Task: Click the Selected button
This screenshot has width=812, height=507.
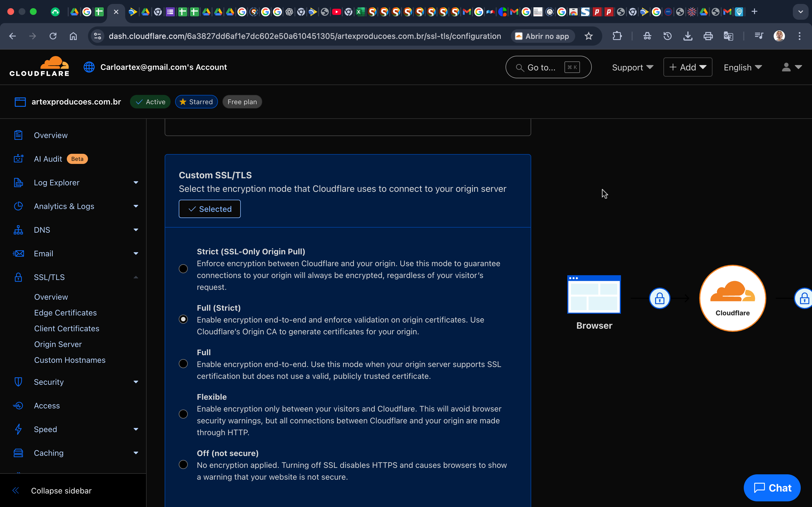Action: click(209, 209)
